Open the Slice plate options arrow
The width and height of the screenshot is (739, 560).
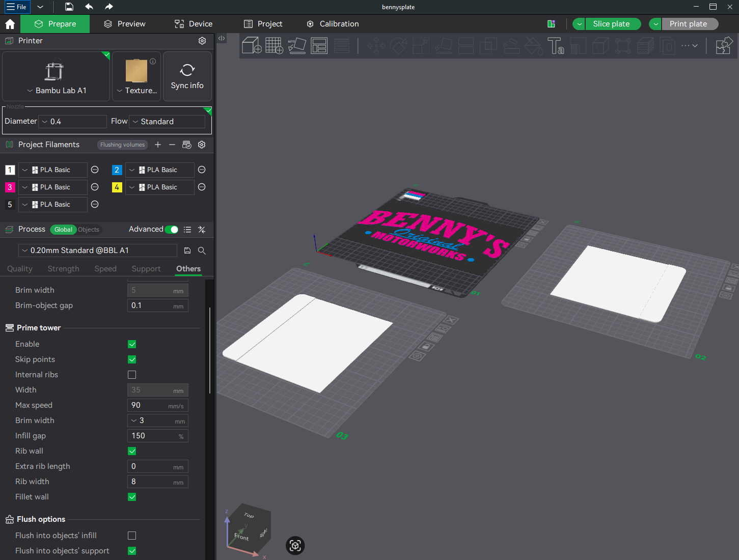579,24
